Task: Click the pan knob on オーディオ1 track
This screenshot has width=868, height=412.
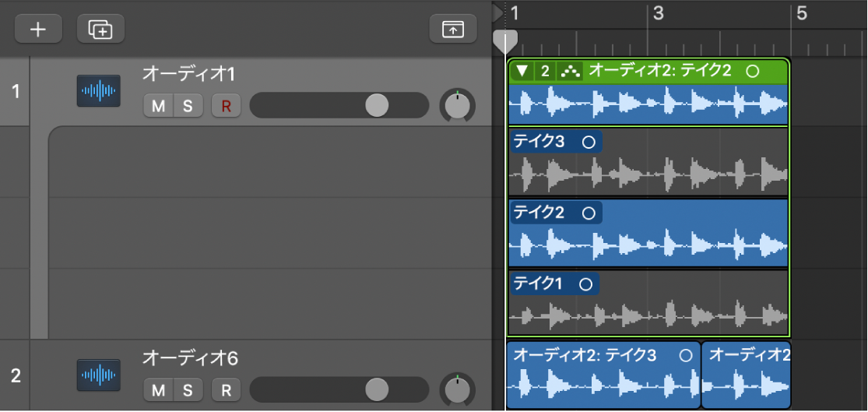Action: click(458, 105)
